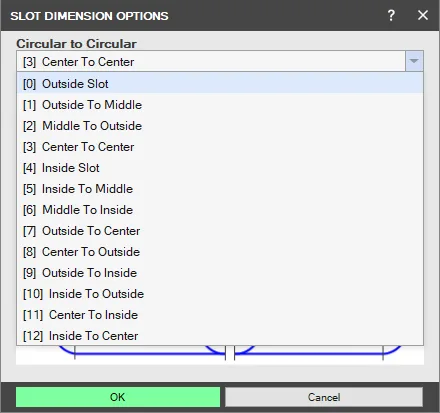
Task: Close the Slot Dimension Options dialog
Action: point(423,15)
